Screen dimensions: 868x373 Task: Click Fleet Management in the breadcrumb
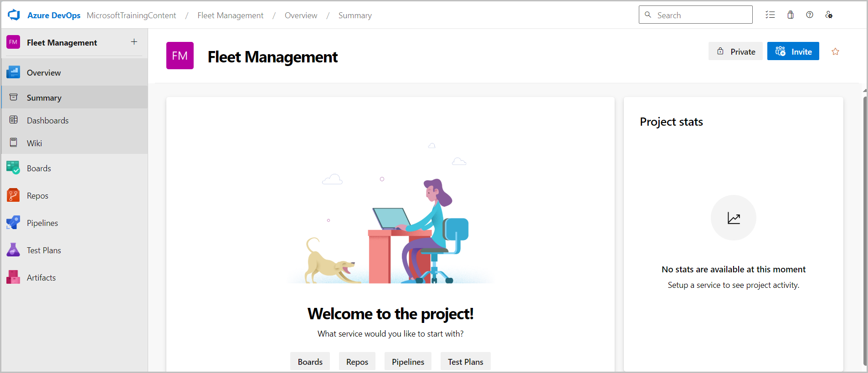tap(231, 15)
